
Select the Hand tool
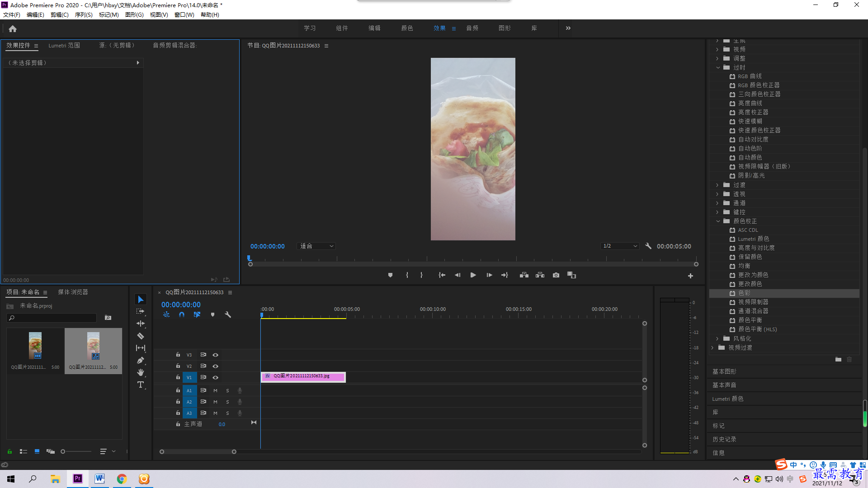[x=141, y=372]
